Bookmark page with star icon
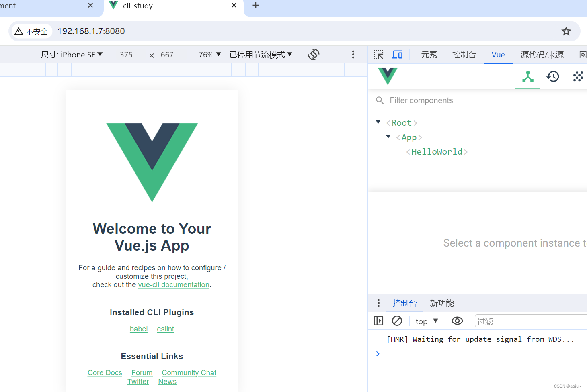The width and height of the screenshot is (587, 392). [566, 31]
